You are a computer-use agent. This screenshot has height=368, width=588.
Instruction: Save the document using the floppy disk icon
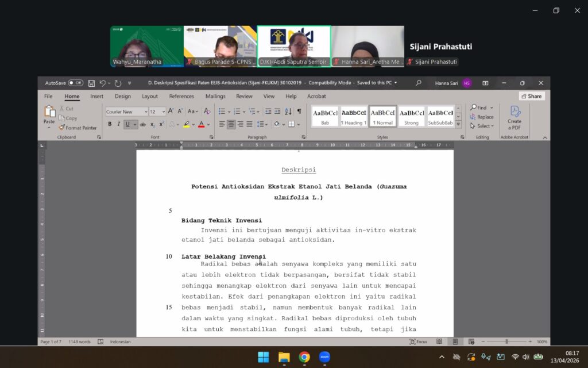pyautogui.click(x=91, y=83)
